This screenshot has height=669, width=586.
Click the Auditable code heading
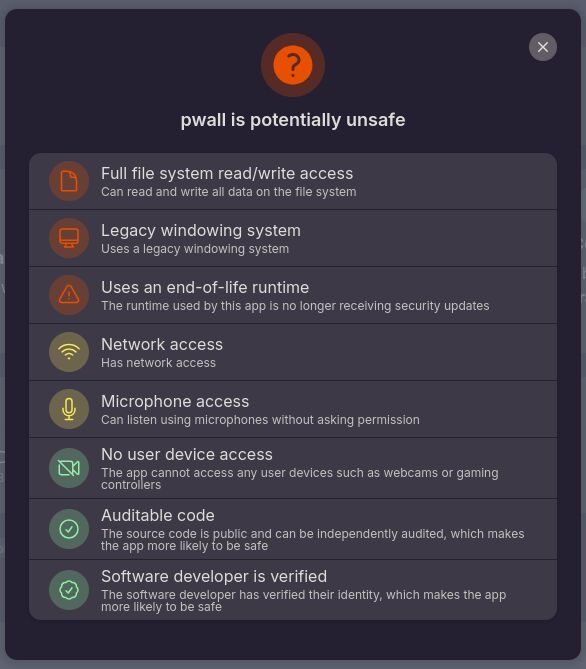[158, 515]
